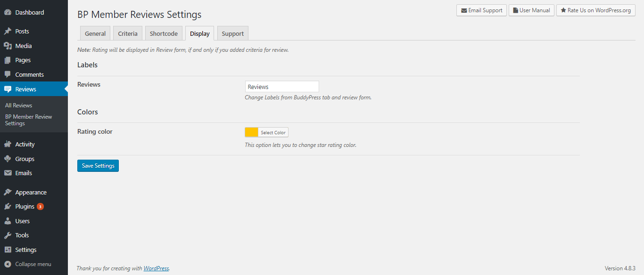
Task: Open the Dashboard icon in sidebar
Action: (x=8, y=12)
